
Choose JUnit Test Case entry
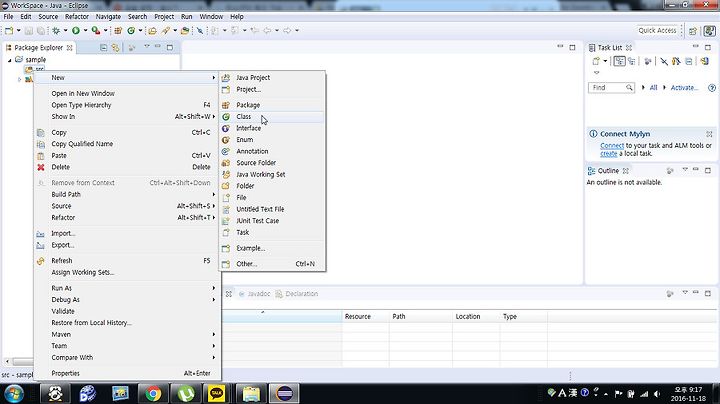(x=273, y=220)
